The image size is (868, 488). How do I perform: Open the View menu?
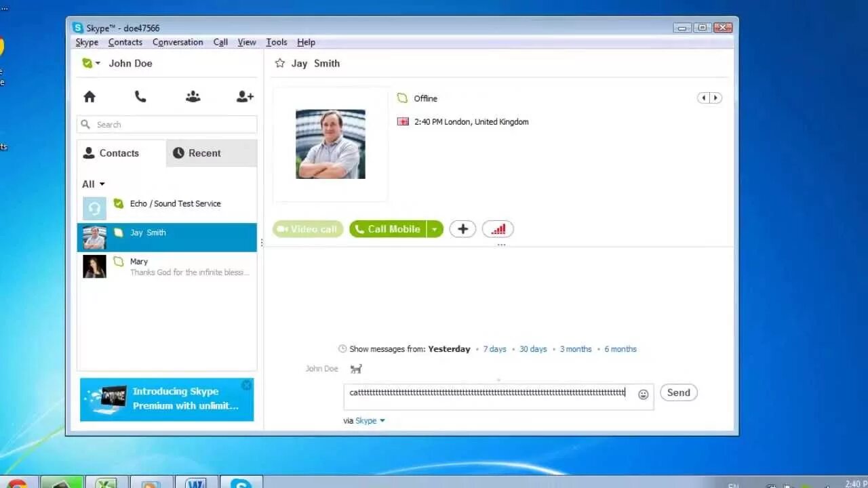click(x=247, y=42)
